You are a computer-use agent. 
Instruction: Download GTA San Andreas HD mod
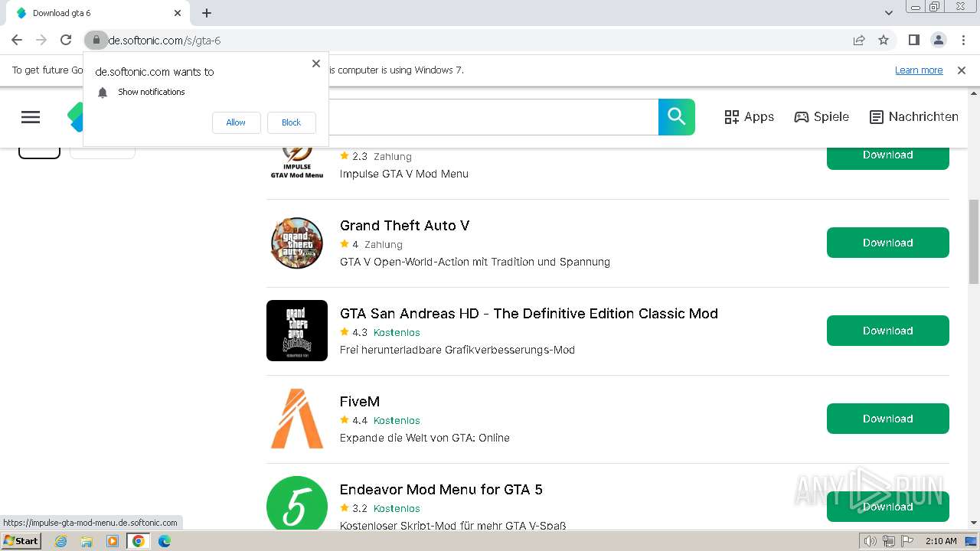coord(888,331)
